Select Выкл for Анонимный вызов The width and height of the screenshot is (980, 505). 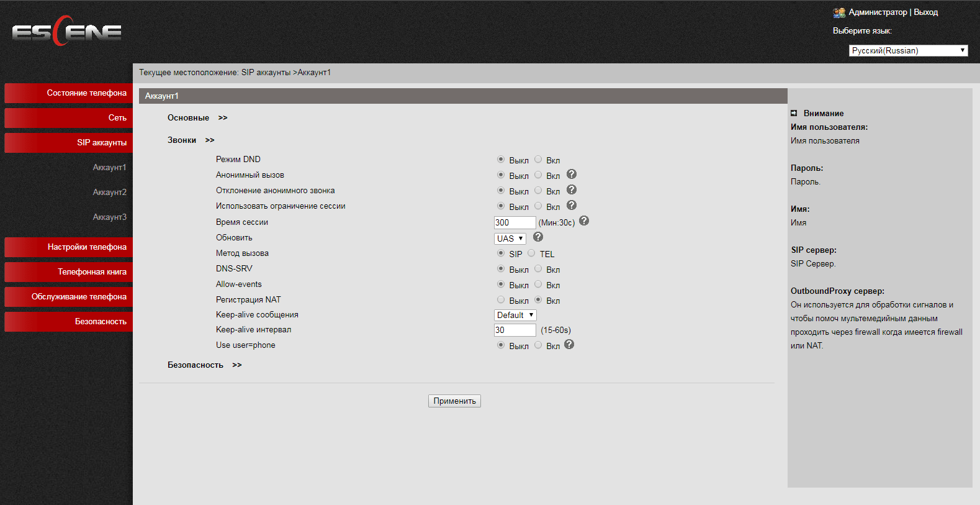tap(501, 175)
